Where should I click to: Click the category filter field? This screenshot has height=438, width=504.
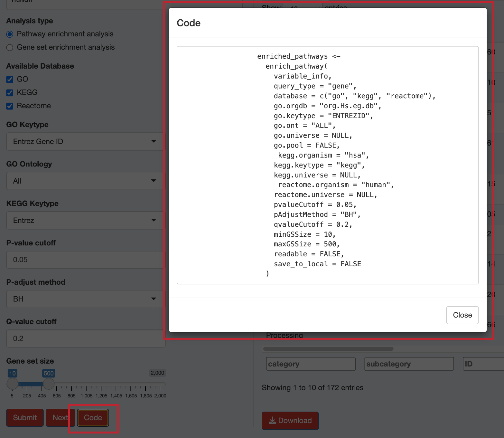click(x=311, y=364)
